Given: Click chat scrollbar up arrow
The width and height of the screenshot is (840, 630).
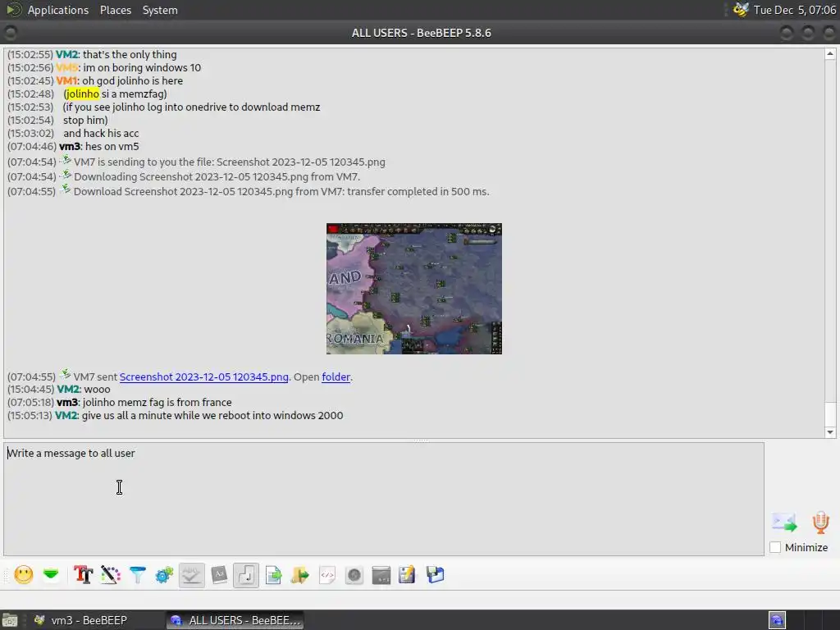Looking at the screenshot, I should pyautogui.click(x=830, y=53).
